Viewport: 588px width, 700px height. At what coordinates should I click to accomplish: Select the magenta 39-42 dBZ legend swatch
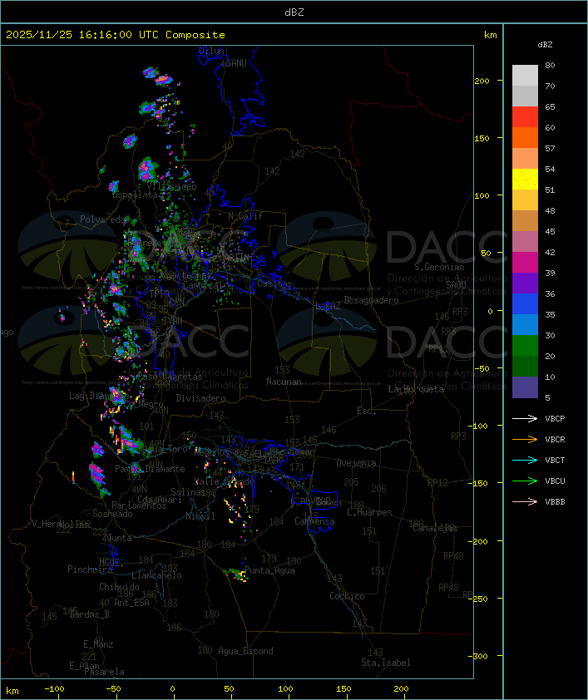tap(525, 263)
